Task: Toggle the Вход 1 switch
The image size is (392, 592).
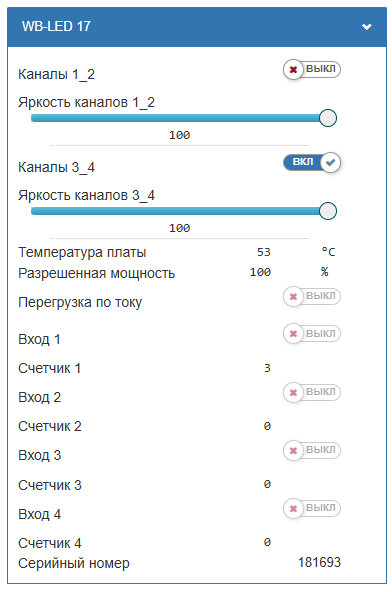Action: [312, 334]
